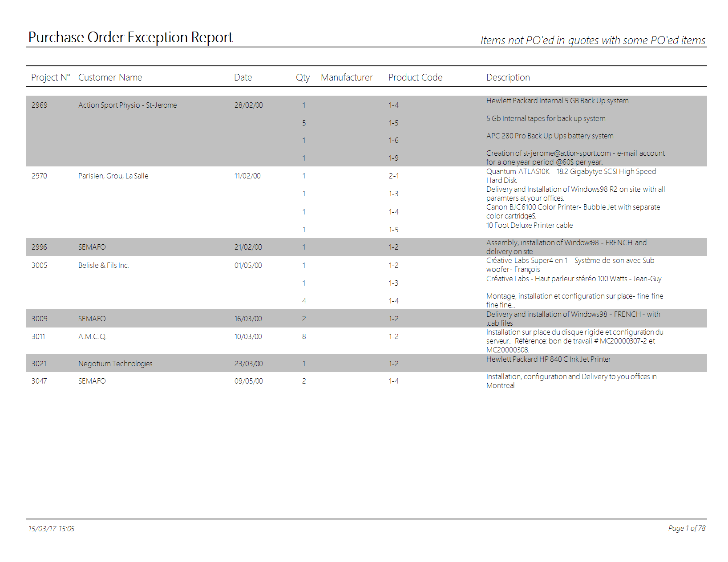Click customer Negotium Technologies

[115, 364]
